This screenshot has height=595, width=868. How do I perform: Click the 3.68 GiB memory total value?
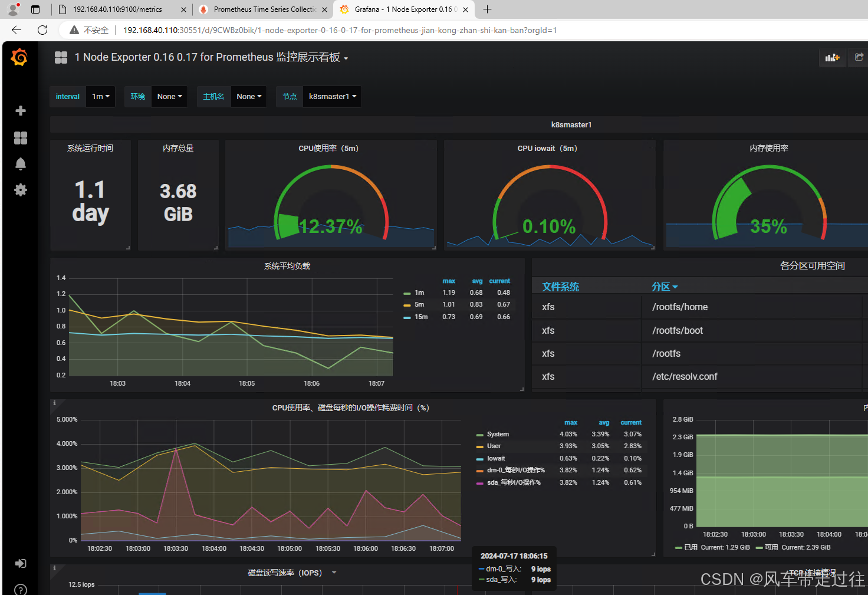click(178, 202)
